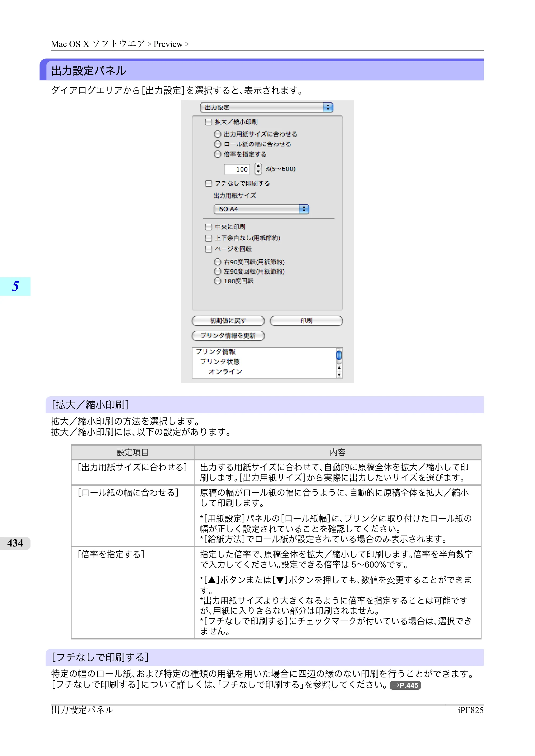
Task: Click the 設定項目 table header
Action: (133, 452)
